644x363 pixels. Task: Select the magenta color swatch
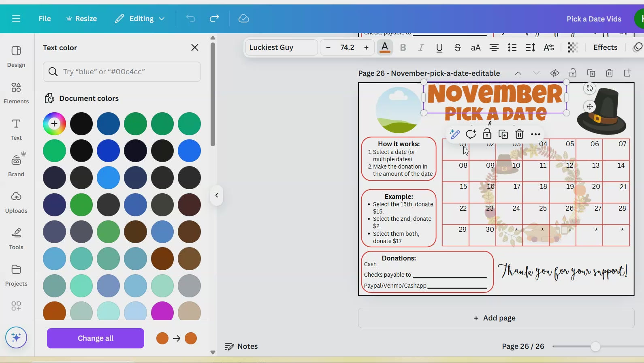coord(162,311)
